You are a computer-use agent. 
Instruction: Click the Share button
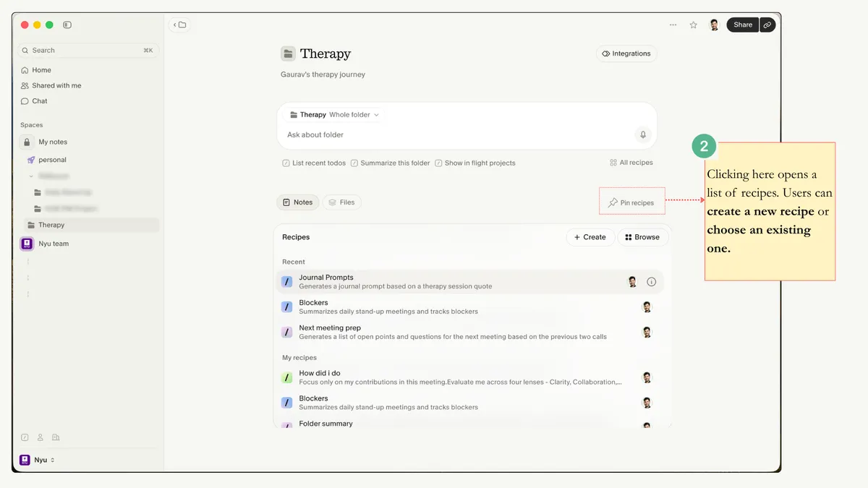pos(742,25)
